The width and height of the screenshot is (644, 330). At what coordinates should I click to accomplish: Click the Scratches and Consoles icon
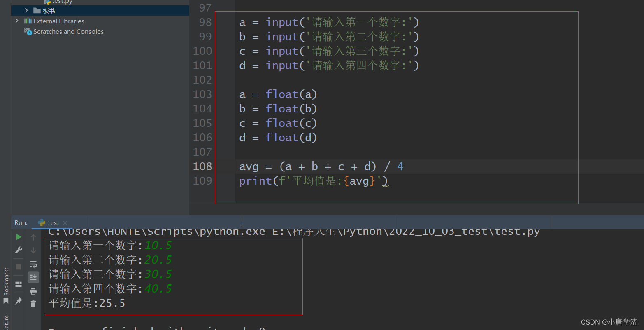[28, 31]
